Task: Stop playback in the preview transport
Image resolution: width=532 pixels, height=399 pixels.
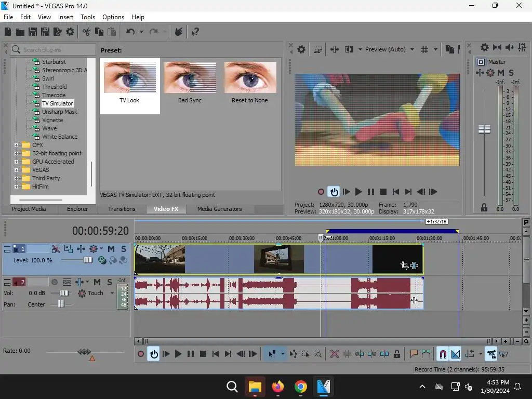Action: 383,192
